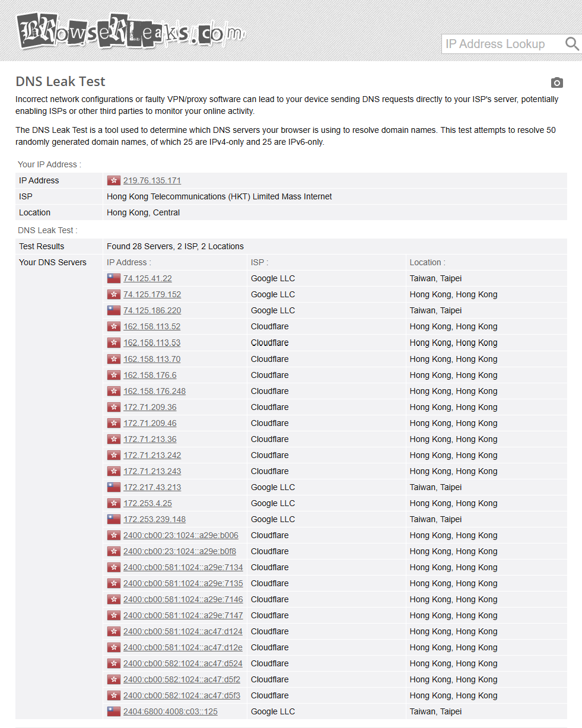Click the DNS Leak Test heading

[61, 82]
